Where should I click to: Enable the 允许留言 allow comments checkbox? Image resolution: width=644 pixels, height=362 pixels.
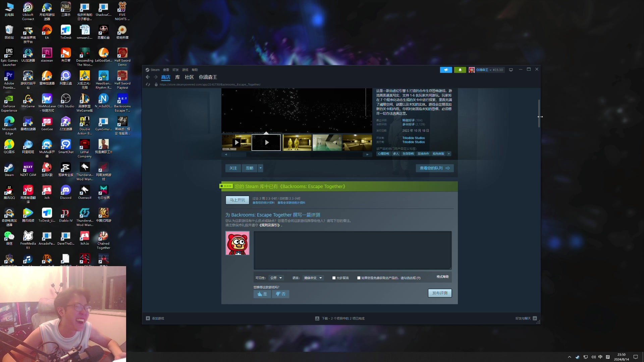[334, 278]
